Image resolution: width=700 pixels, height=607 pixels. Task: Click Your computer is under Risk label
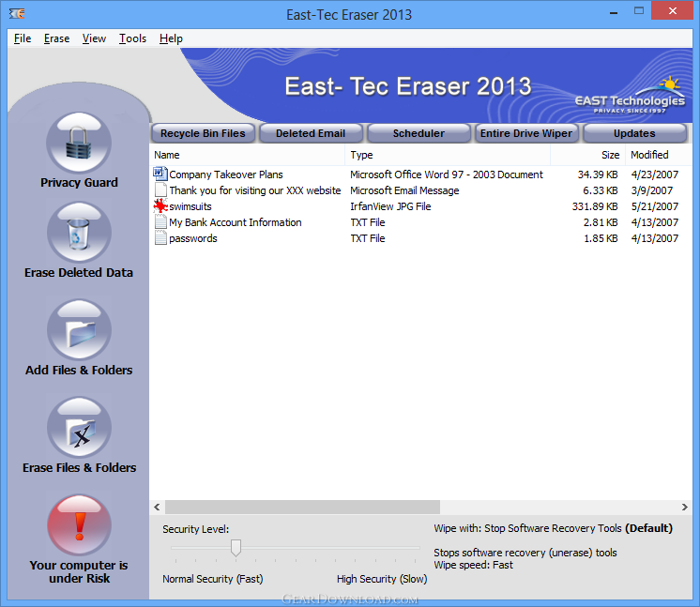coord(79,571)
